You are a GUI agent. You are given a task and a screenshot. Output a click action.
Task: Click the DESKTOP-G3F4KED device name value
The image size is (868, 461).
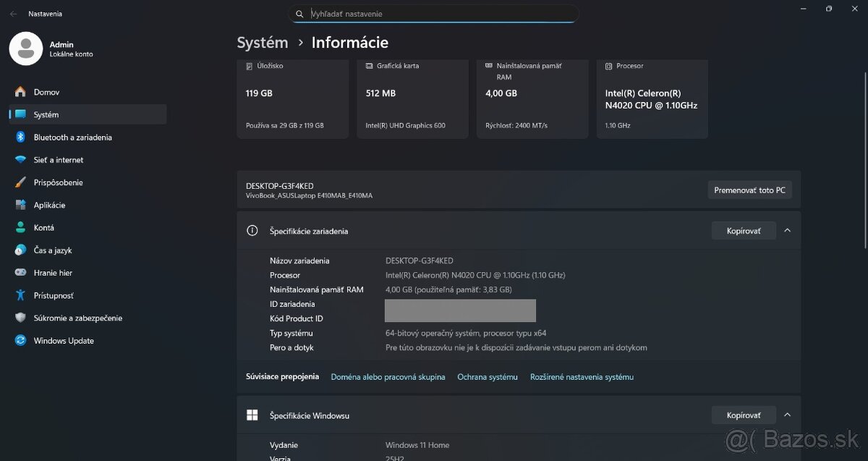pyautogui.click(x=420, y=261)
